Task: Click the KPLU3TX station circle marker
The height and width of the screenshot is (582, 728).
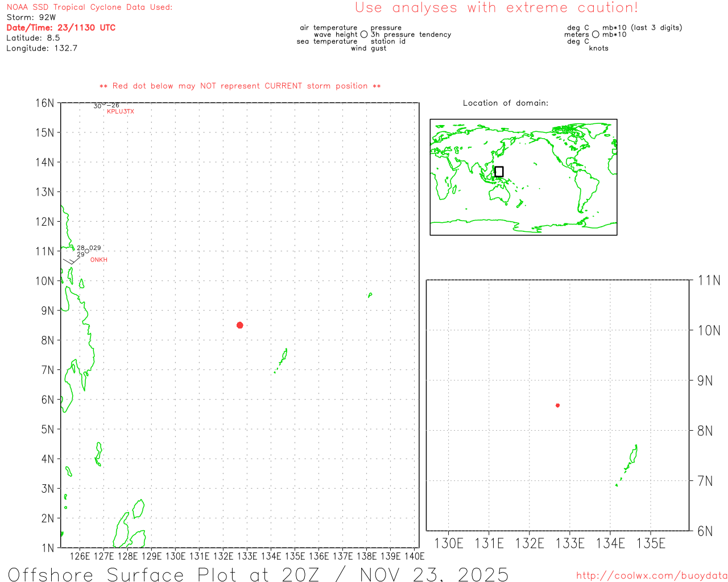Action: pos(104,105)
